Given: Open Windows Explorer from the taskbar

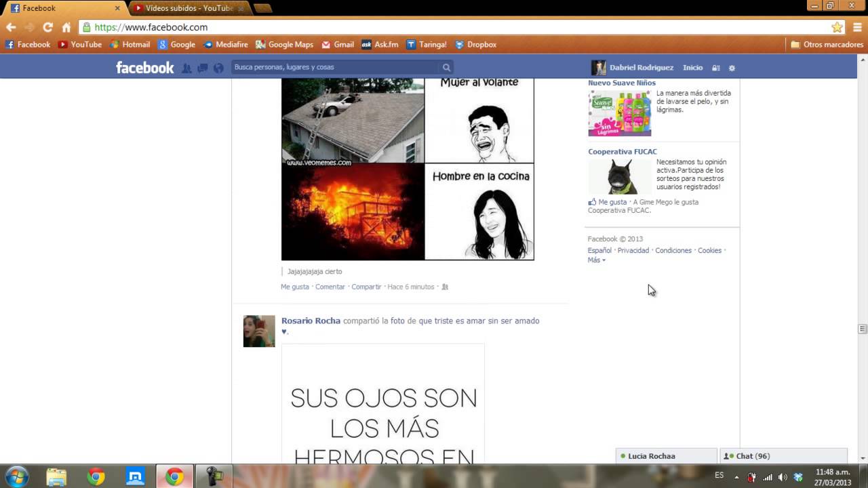Looking at the screenshot, I should point(56,476).
